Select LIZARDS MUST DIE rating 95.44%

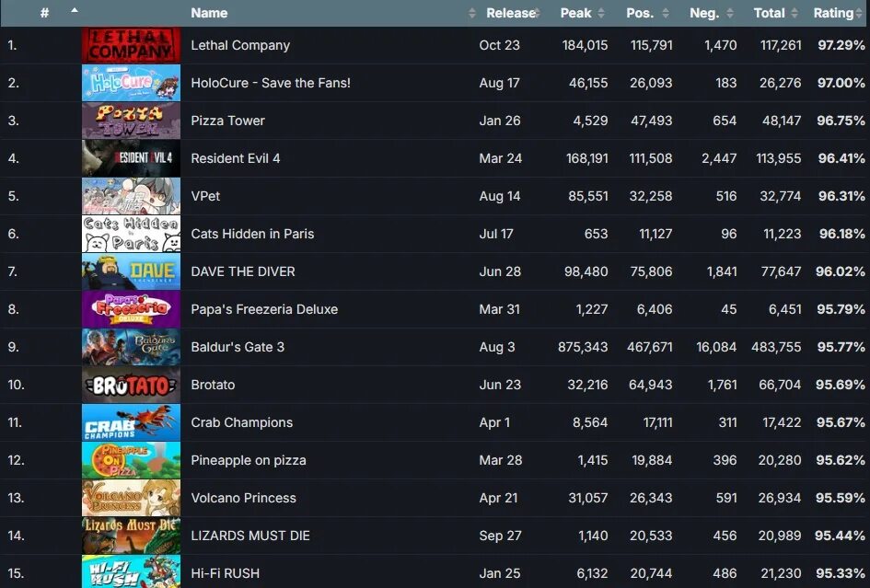click(x=840, y=536)
